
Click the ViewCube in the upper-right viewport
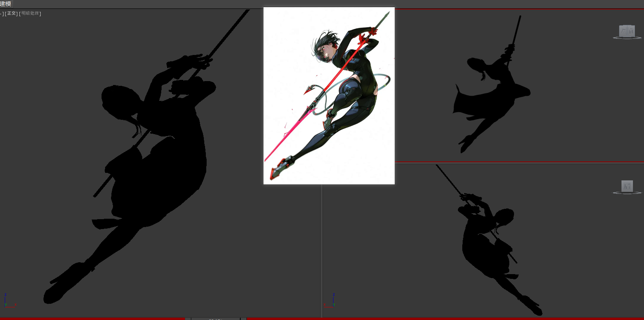click(627, 32)
